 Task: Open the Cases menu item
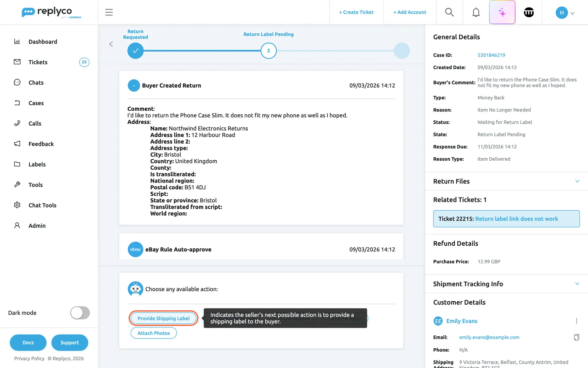[x=36, y=103]
